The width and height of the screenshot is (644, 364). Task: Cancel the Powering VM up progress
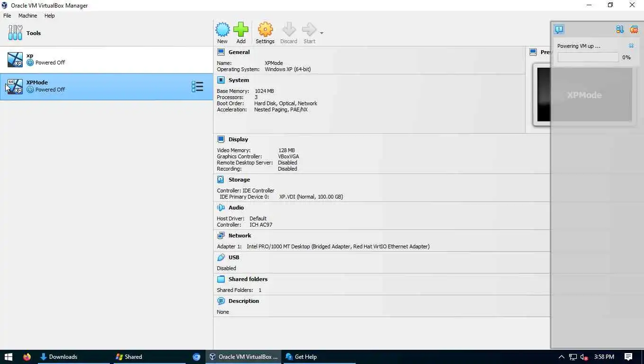click(631, 46)
